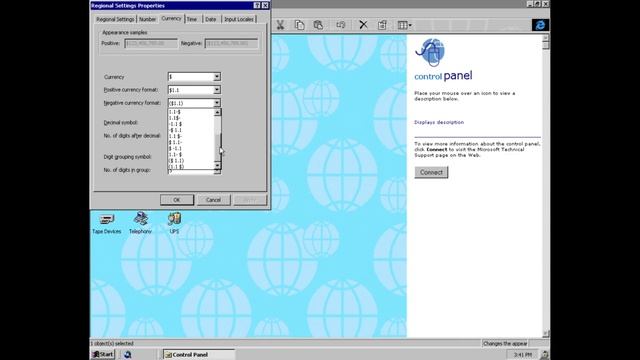This screenshot has height=360, width=640.
Task: Click OK in Regional Settings Properties
Action: 177,200
